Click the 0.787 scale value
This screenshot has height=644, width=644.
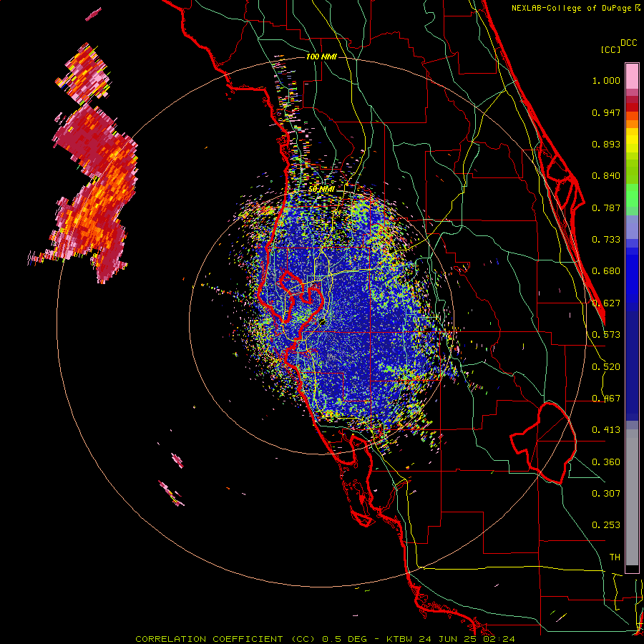pyautogui.click(x=606, y=208)
